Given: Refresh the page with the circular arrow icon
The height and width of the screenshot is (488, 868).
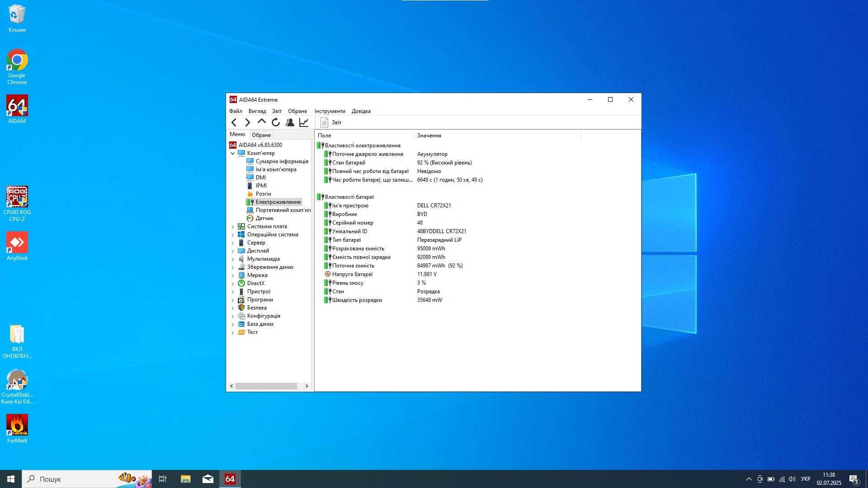Looking at the screenshot, I should 276,122.
